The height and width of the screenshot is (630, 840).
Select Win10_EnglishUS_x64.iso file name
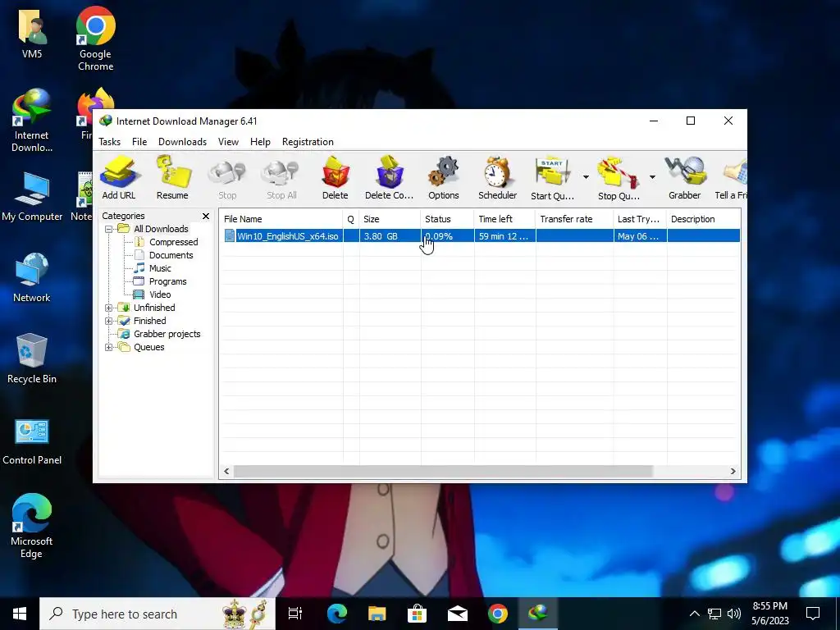[288, 236]
